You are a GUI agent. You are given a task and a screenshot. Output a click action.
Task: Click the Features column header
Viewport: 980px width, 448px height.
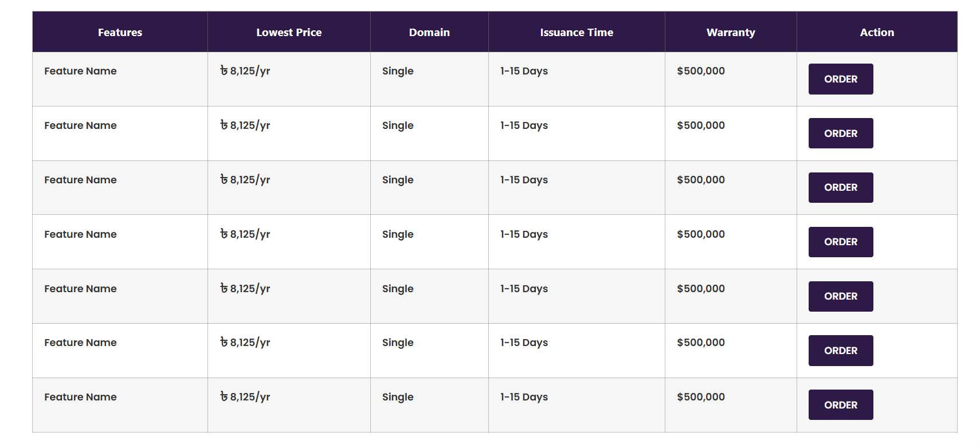[x=119, y=32]
